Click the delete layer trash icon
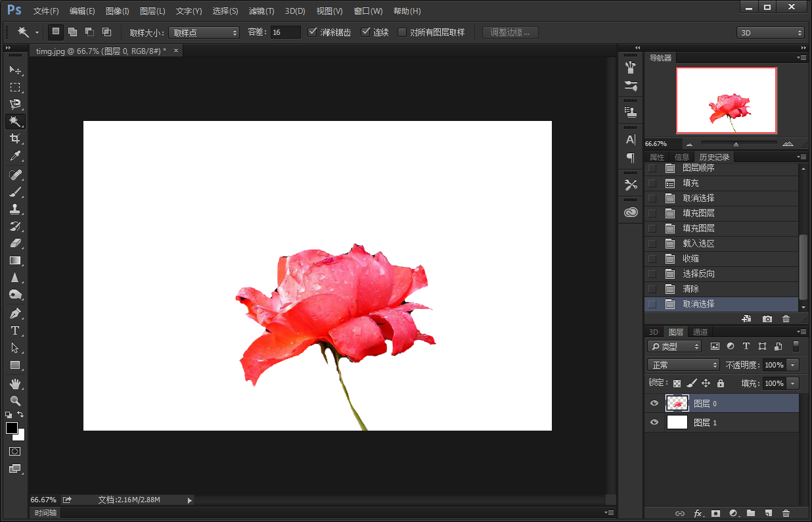This screenshot has width=812, height=522. pos(786,513)
